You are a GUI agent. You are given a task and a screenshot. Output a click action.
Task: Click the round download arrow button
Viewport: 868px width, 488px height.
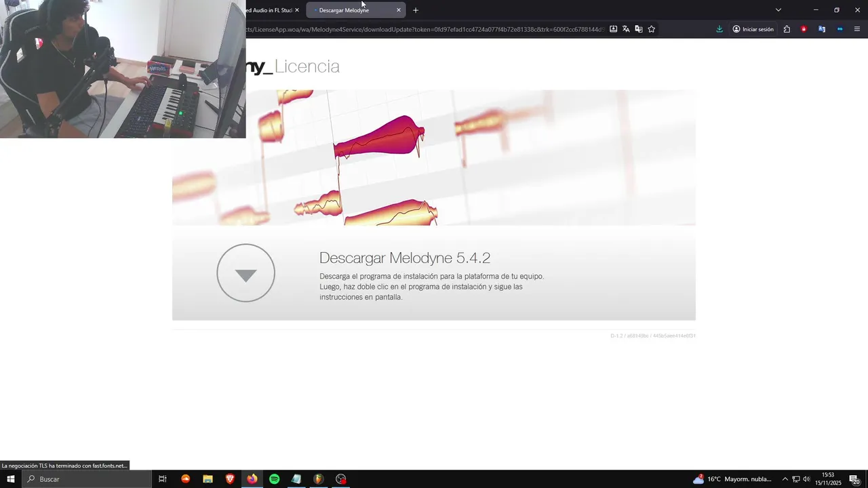(245, 272)
